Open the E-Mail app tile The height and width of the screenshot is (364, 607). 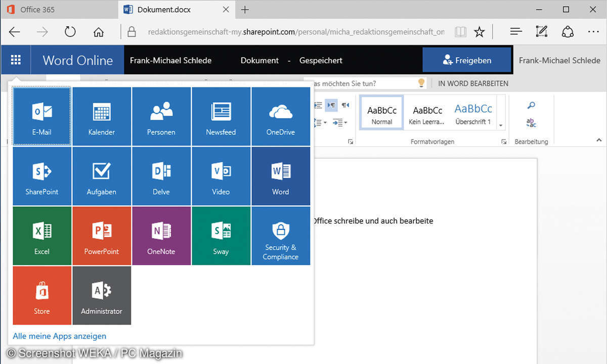pos(42,116)
